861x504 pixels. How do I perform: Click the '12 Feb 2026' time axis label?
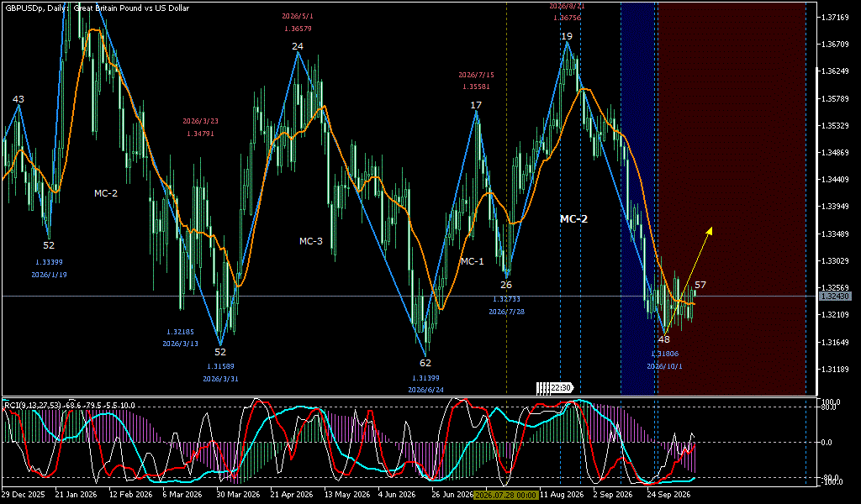tap(129, 495)
